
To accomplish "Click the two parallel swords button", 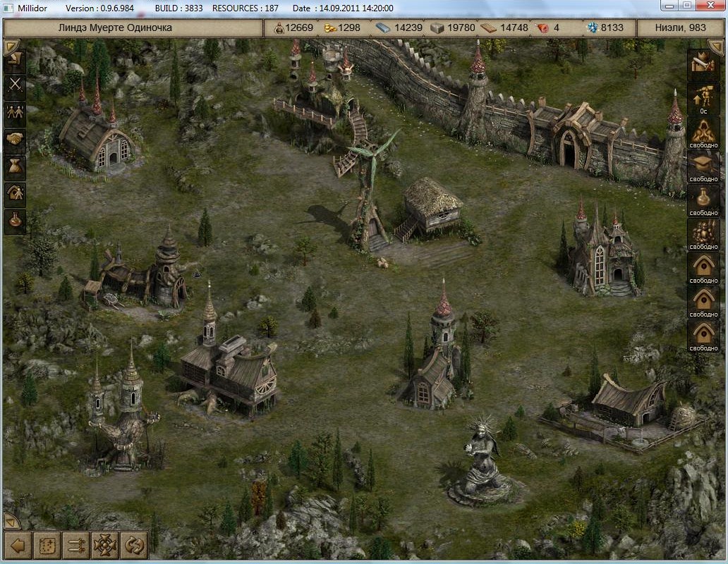I will point(76,545).
